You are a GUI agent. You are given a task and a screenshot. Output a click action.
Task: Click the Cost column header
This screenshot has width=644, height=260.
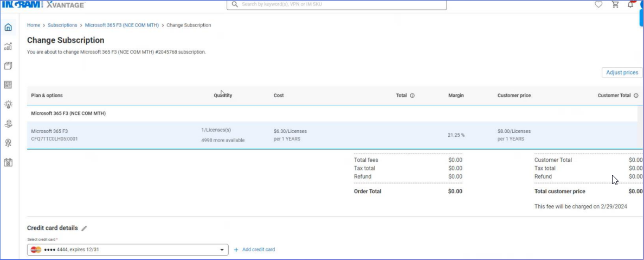[279, 96]
